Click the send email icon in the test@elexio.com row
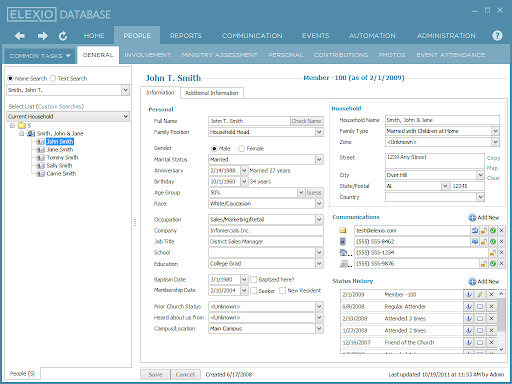Screen dimensions: 512x384 (475, 230)
